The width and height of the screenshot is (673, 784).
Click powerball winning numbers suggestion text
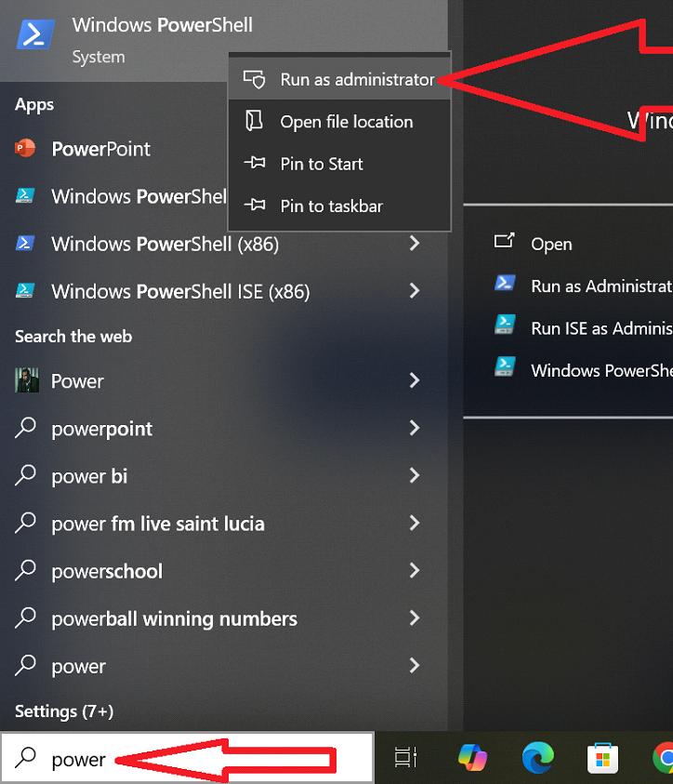pos(175,619)
